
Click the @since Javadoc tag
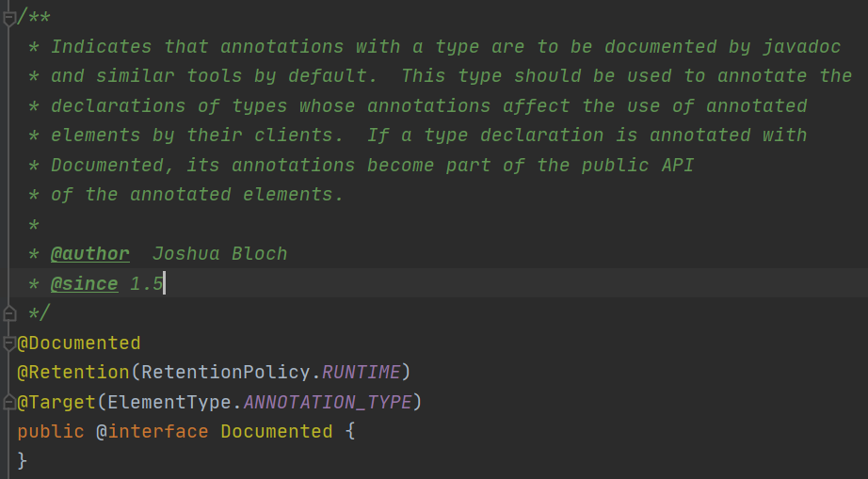coord(84,283)
